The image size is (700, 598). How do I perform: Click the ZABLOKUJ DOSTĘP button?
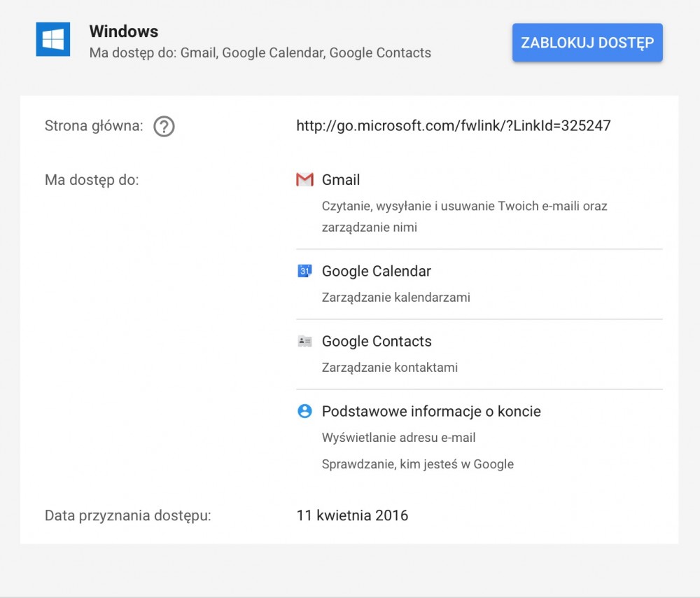587,43
